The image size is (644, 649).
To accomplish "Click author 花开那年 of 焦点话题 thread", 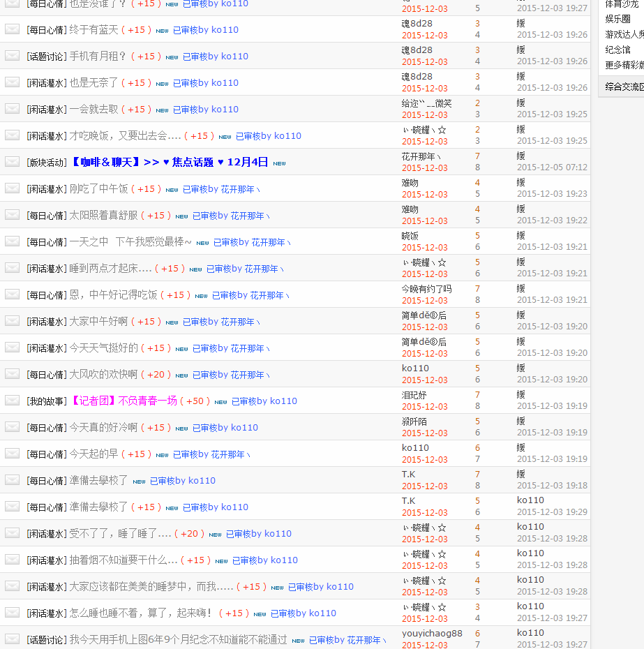I will click(421, 156).
